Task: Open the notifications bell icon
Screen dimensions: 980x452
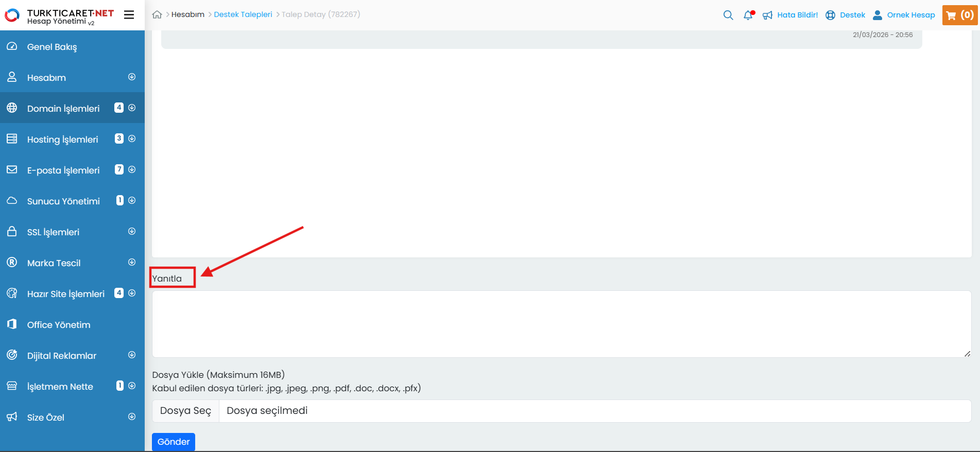Action: coord(748,15)
